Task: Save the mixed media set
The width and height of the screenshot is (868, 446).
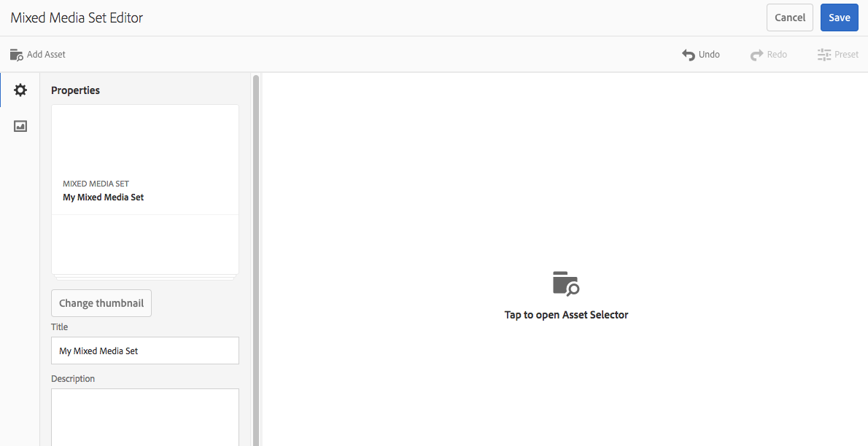Action: click(x=840, y=17)
